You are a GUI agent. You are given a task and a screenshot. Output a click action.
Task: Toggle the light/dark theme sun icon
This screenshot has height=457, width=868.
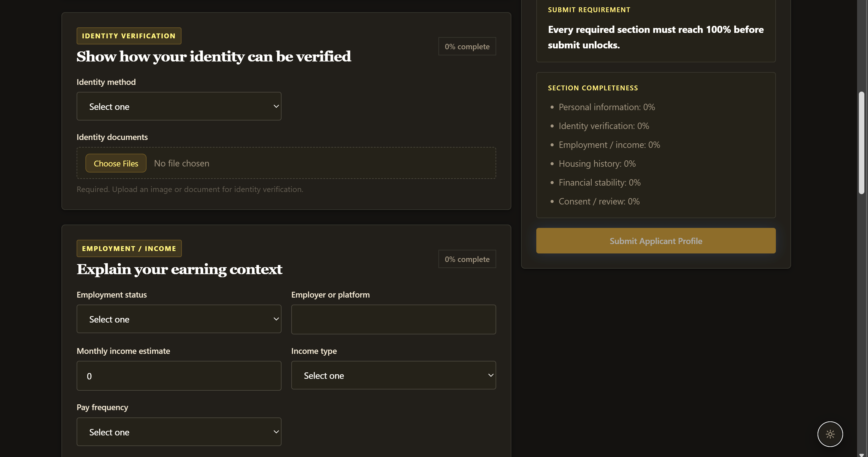(x=830, y=434)
